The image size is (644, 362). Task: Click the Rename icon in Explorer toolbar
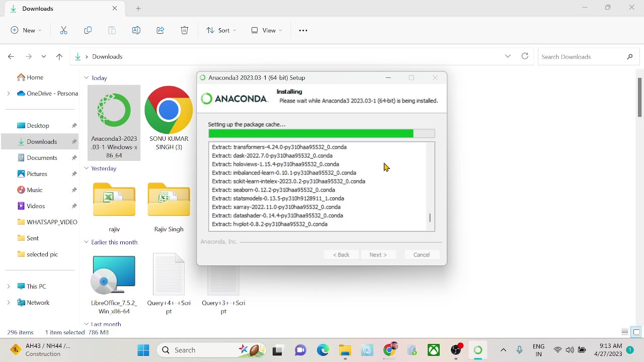136,30
